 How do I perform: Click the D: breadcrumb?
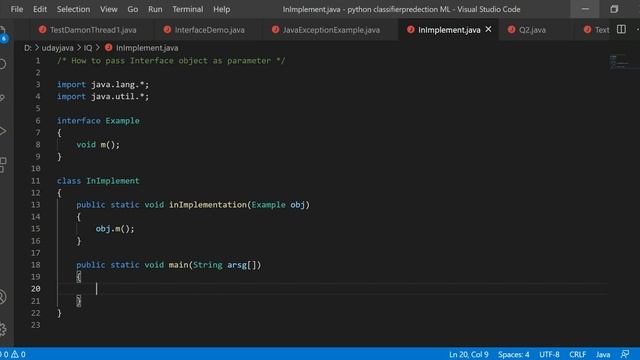pyautogui.click(x=27, y=48)
